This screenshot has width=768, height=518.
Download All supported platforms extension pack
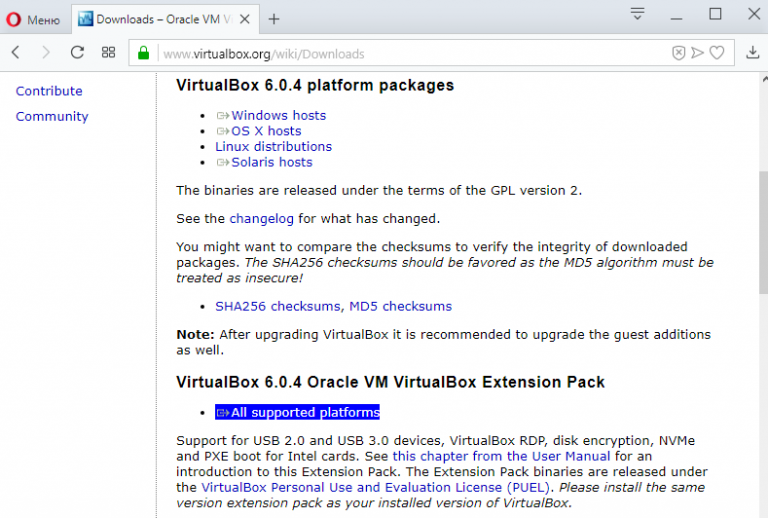click(x=297, y=412)
